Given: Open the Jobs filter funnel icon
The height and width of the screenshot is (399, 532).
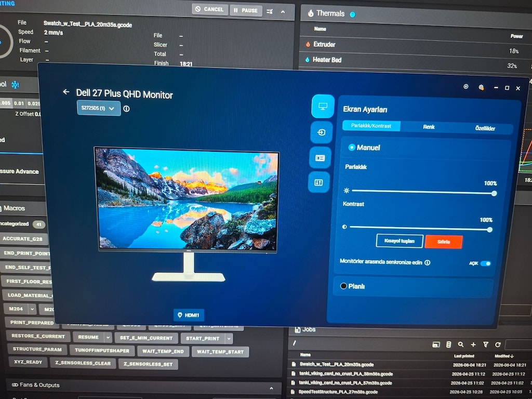Looking at the screenshot, I should [486, 344].
